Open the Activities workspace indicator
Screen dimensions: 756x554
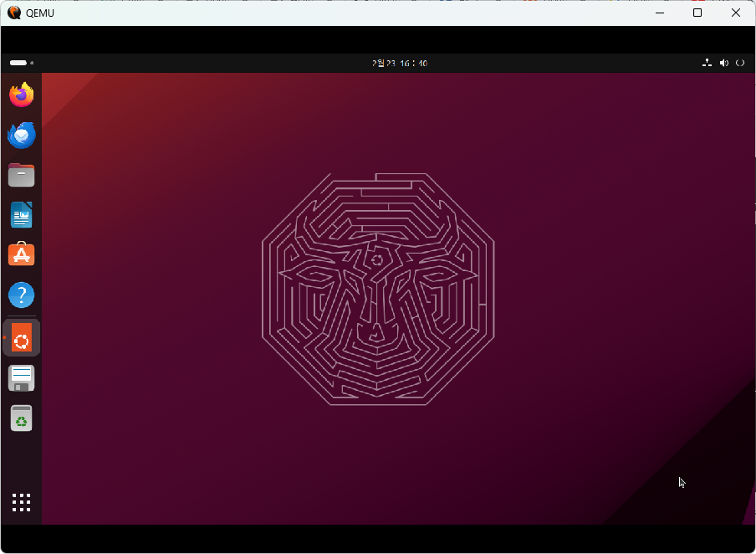pyautogui.click(x=21, y=63)
